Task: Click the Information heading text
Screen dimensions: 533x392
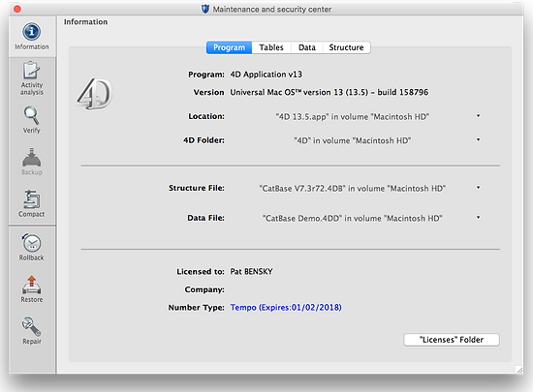Action: [85, 22]
